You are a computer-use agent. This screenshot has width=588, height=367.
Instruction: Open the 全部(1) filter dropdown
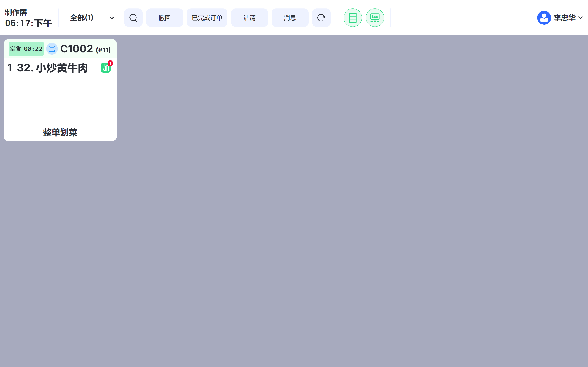pos(82,18)
